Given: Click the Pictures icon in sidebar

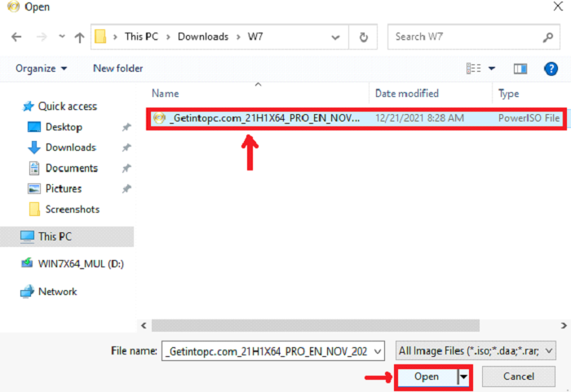Looking at the screenshot, I should point(34,188).
